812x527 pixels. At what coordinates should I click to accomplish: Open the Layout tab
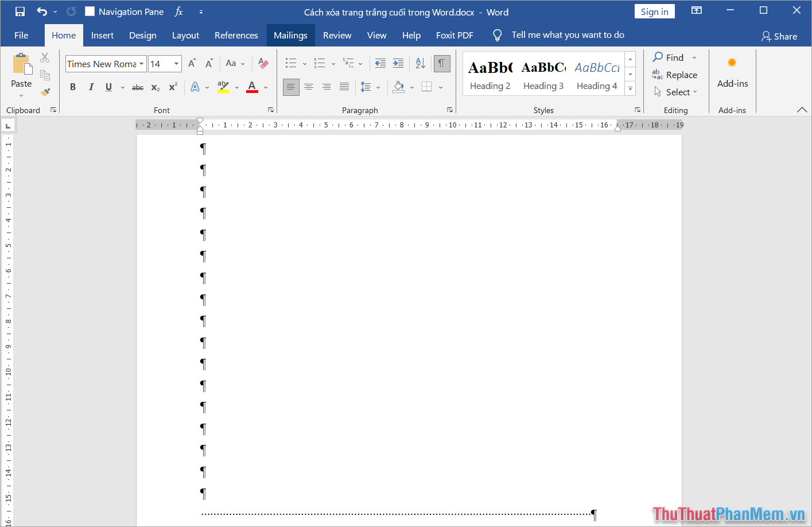(x=185, y=36)
